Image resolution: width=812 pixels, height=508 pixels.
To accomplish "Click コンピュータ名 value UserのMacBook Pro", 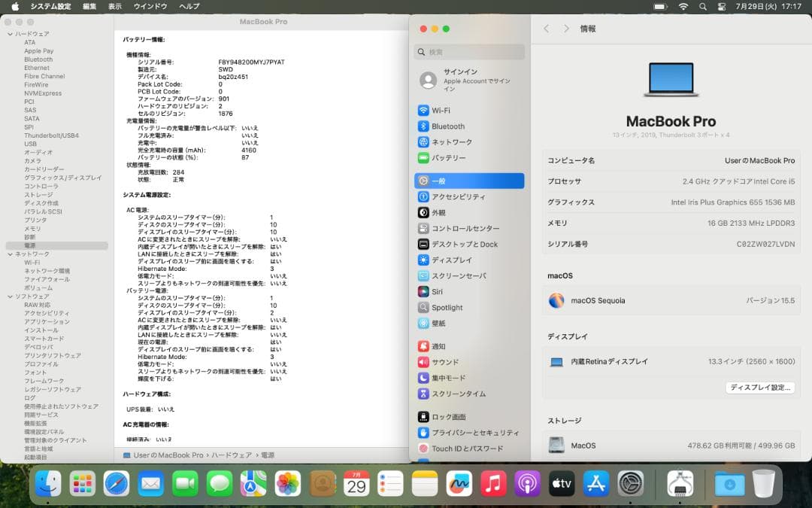I will [759, 161].
